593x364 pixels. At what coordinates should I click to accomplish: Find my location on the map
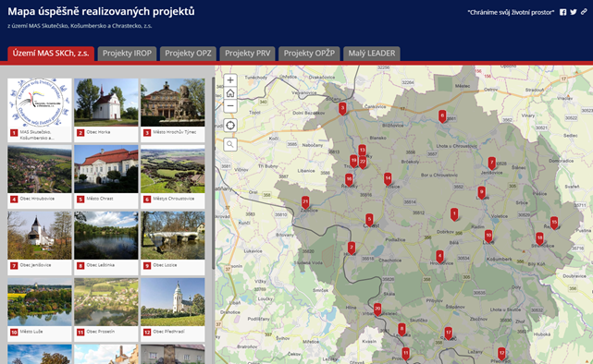click(x=230, y=125)
